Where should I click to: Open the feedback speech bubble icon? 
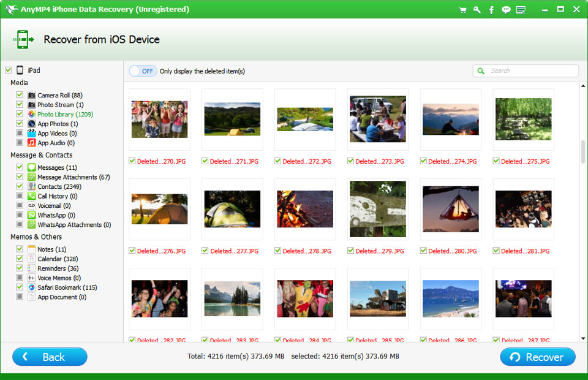(x=506, y=10)
